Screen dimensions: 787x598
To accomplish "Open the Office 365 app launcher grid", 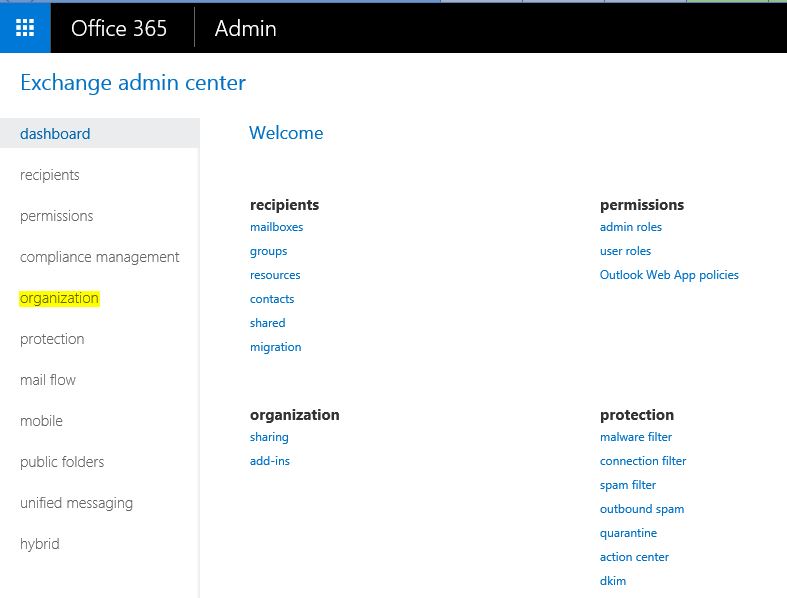I will coord(25,28).
